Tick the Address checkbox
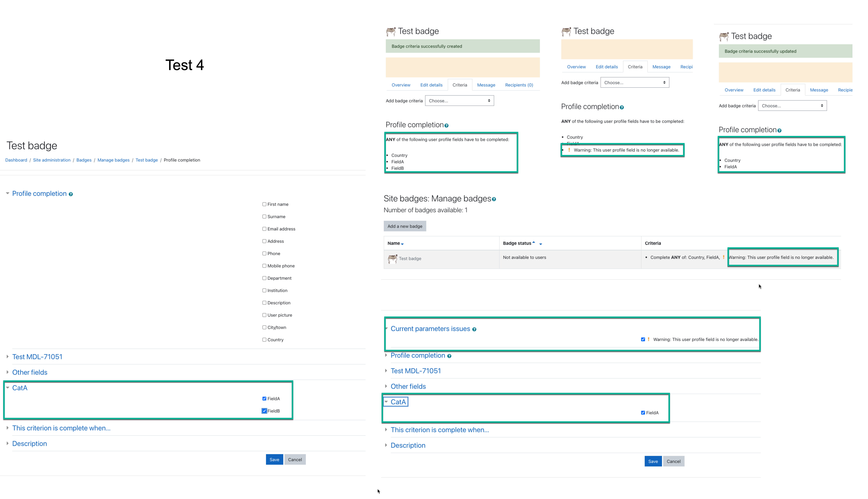The image size is (868, 499). click(264, 241)
